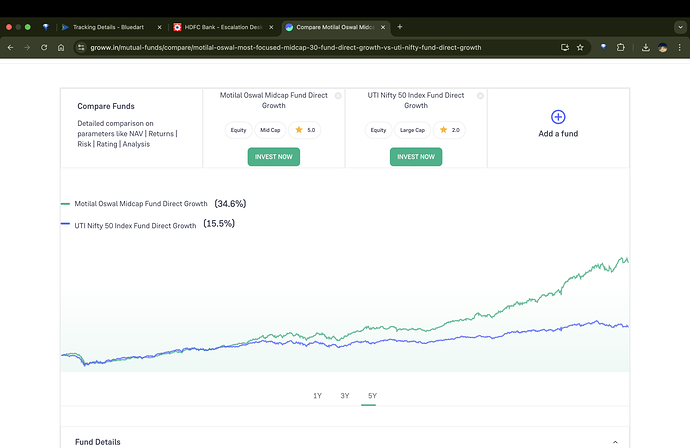690x448 pixels.
Task: Invest now in UTI Nifty 50 Index Fund
Action: [x=415, y=156]
